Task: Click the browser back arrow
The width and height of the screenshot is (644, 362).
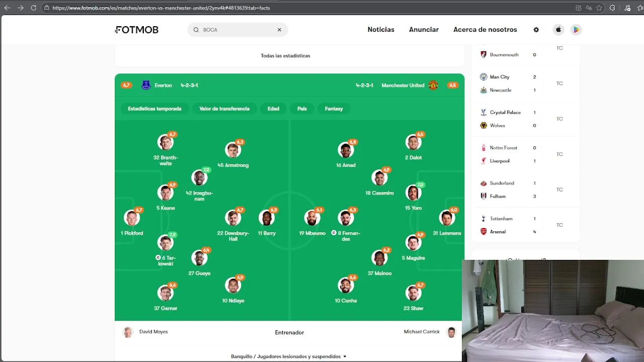Action: (x=7, y=8)
